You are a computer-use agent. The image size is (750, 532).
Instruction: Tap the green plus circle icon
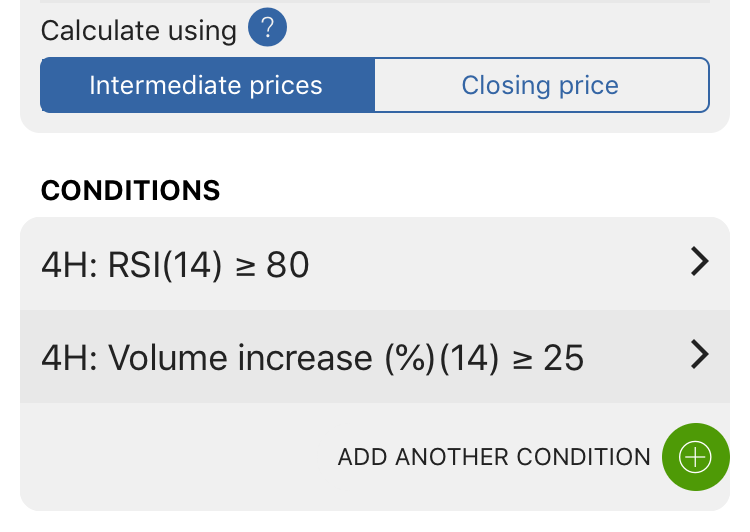click(x=695, y=457)
